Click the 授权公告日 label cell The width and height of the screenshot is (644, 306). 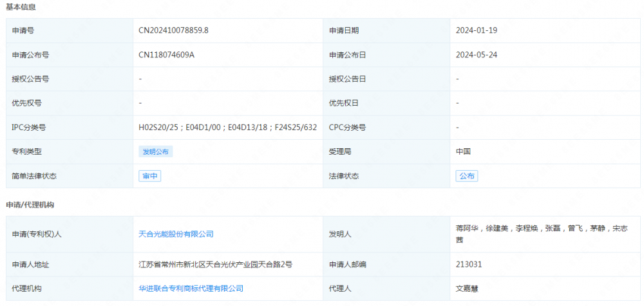click(x=386, y=79)
